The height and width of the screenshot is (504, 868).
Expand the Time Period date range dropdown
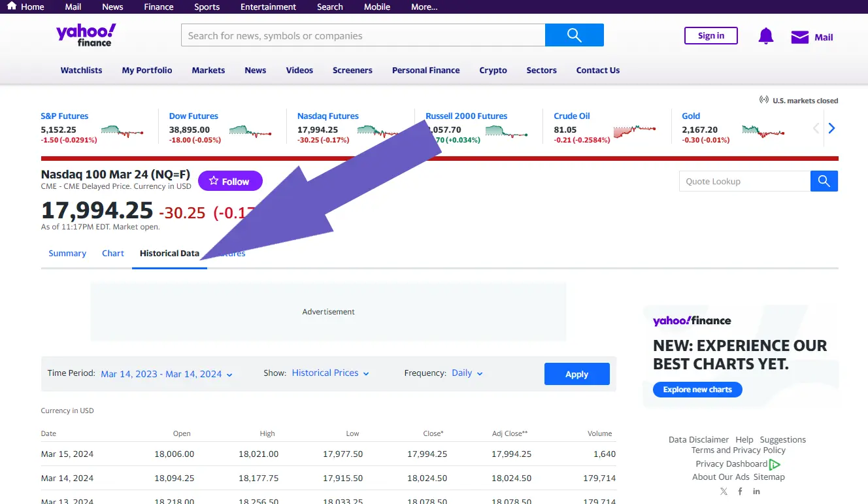[167, 374]
